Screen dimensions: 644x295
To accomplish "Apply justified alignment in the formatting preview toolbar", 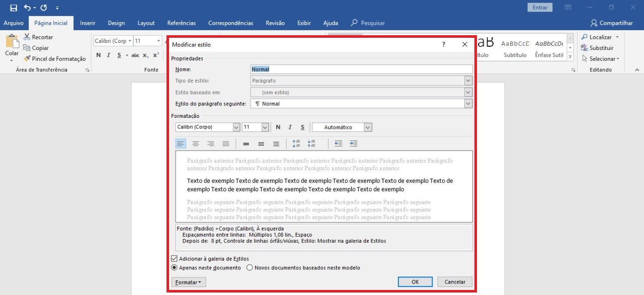I will [225, 143].
